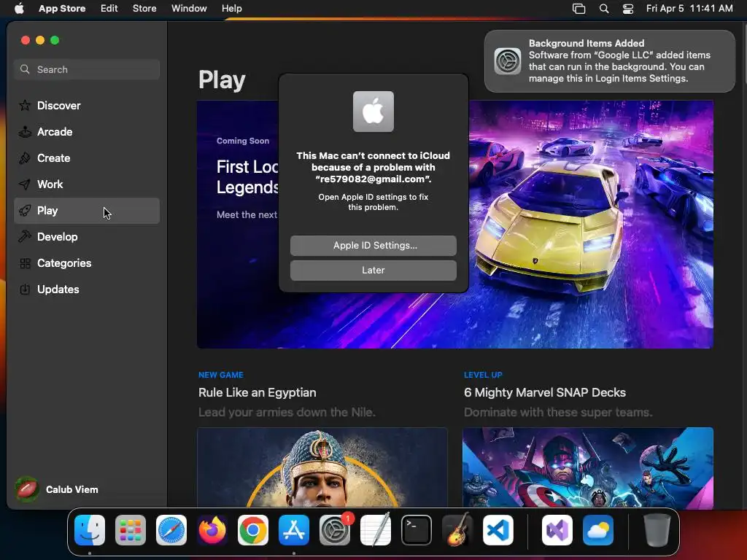Open the Window menu
This screenshot has width=747, height=560.
pos(189,8)
